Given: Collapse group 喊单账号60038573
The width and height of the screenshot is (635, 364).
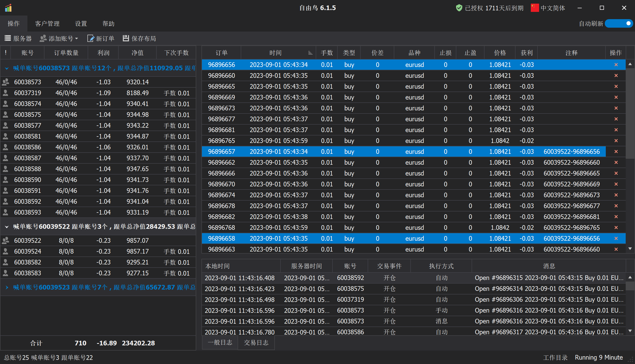Looking at the screenshot, I should click(7, 68).
